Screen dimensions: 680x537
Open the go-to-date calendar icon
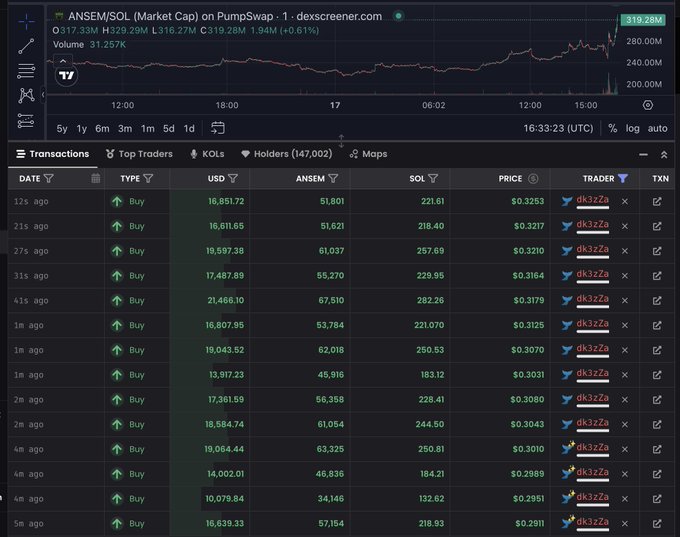coord(218,128)
